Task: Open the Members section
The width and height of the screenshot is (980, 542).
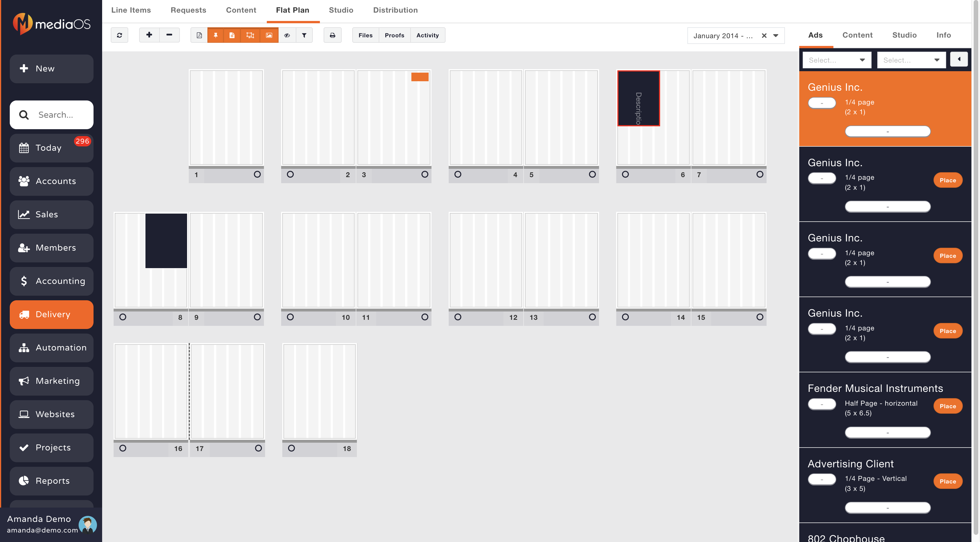Action: pyautogui.click(x=51, y=248)
